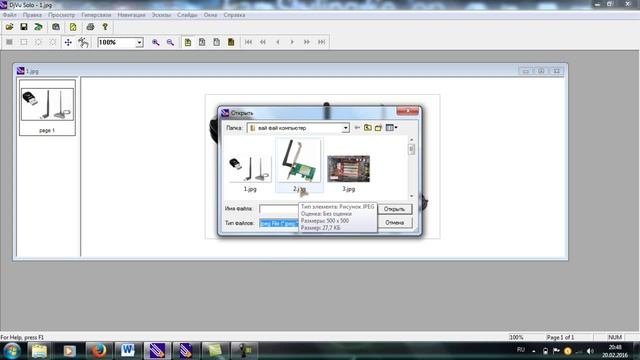Open the view menu dropdown in dialog
This screenshot has height=360, width=640.
391,128
